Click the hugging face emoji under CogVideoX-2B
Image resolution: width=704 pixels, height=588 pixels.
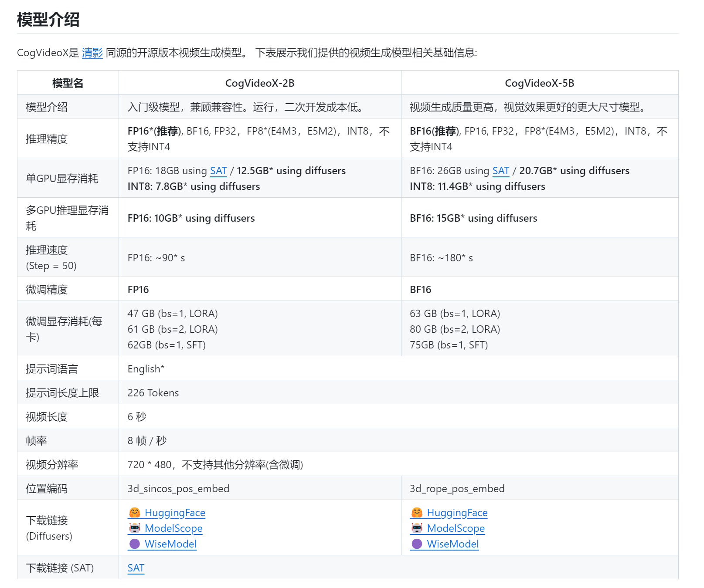click(x=135, y=513)
